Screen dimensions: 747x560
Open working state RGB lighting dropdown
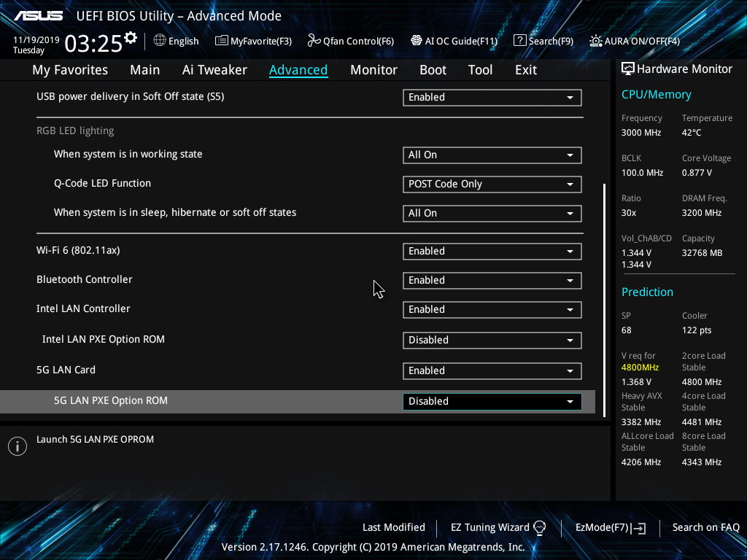coord(492,155)
